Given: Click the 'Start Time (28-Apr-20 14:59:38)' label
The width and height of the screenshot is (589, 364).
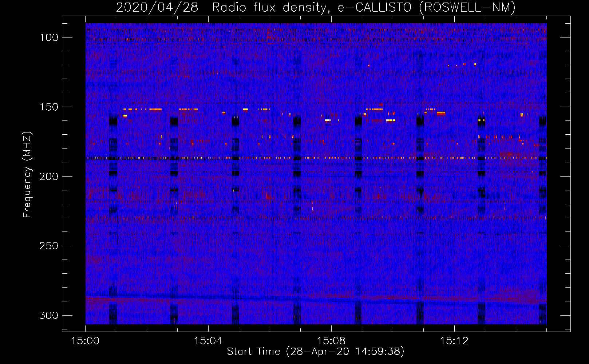Looking at the screenshot, I should (x=316, y=352).
